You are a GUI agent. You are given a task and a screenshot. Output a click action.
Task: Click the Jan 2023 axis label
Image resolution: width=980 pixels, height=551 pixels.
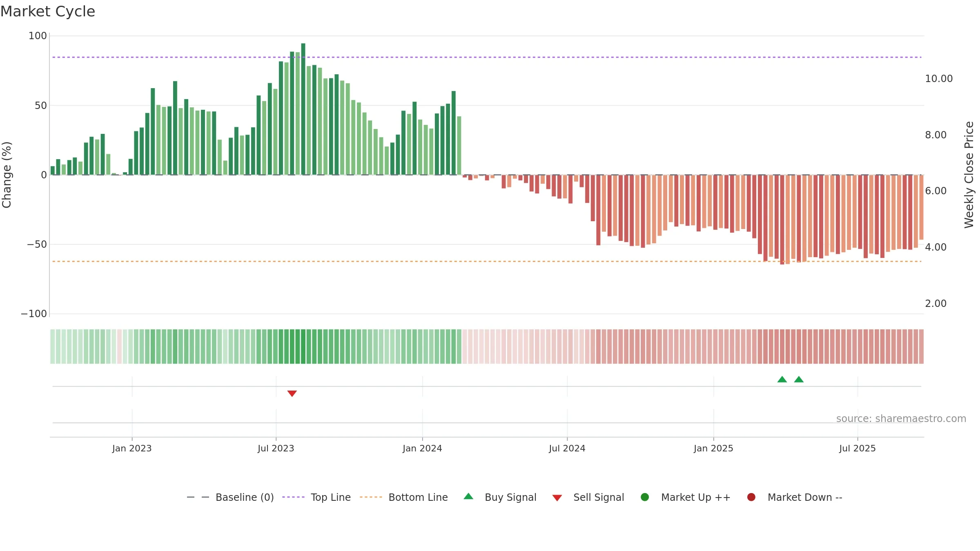132,448
